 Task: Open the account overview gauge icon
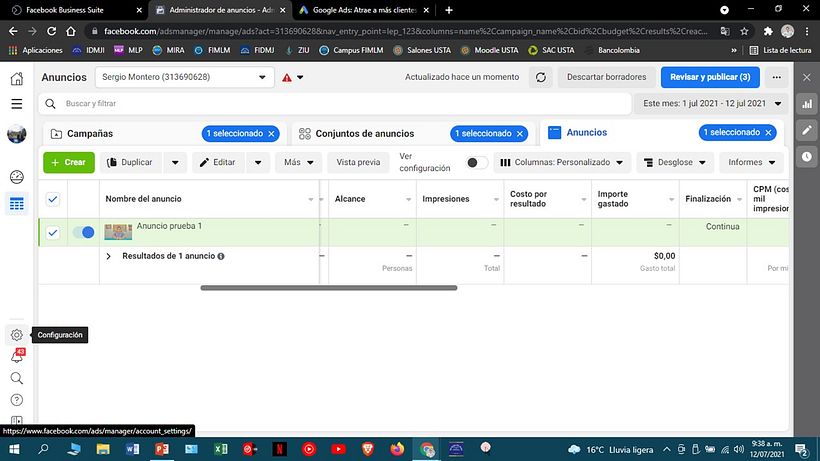point(17,177)
